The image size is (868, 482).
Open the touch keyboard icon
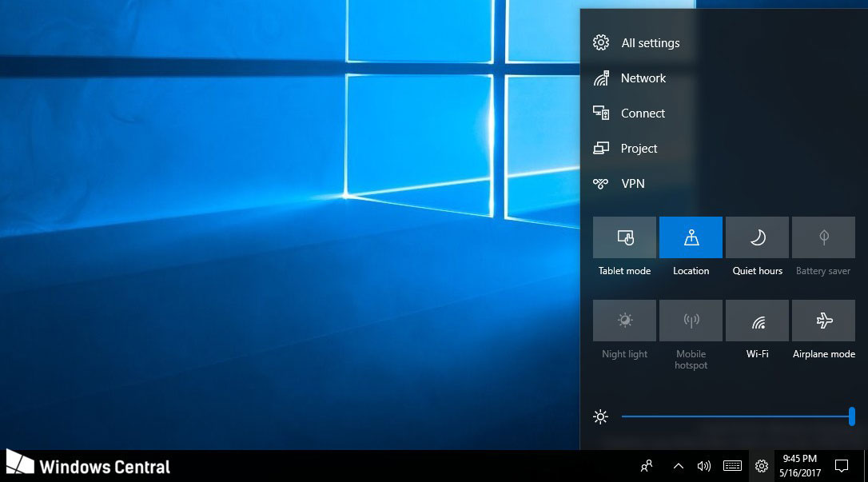(x=732, y=466)
